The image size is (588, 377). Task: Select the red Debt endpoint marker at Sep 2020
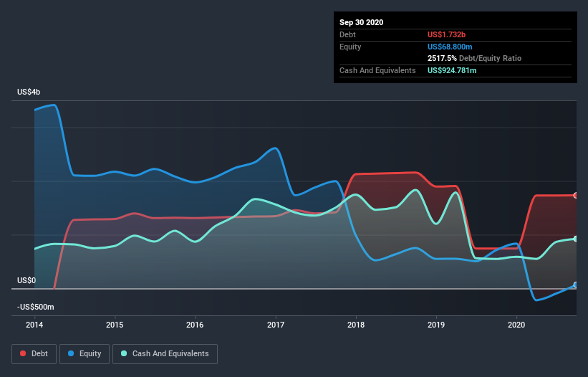pos(576,196)
